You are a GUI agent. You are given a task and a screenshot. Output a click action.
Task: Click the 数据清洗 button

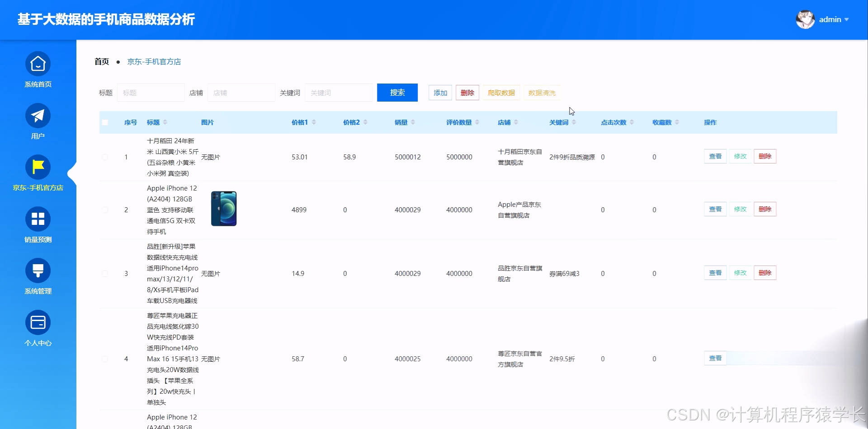tap(542, 93)
